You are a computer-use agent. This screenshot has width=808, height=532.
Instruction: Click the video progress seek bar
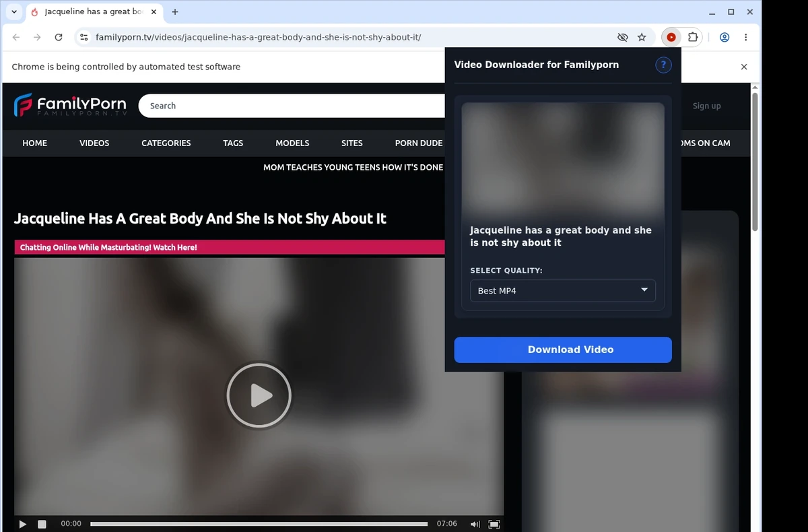click(259, 524)
